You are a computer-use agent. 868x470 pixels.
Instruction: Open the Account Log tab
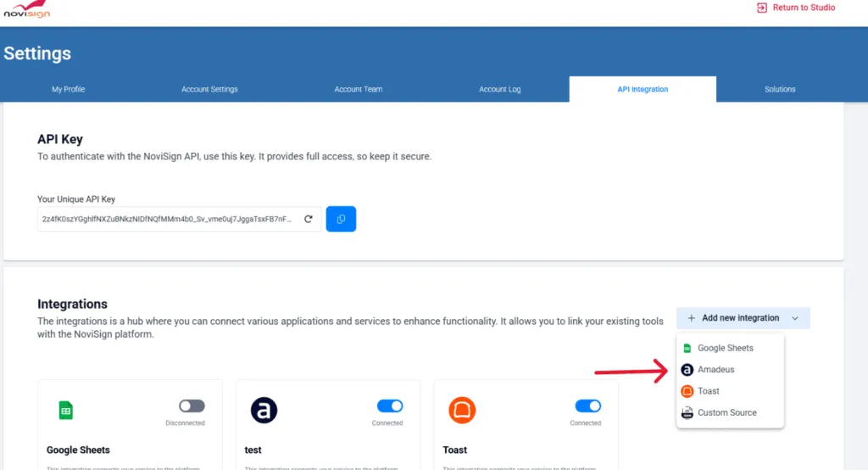tap(499, 89)
